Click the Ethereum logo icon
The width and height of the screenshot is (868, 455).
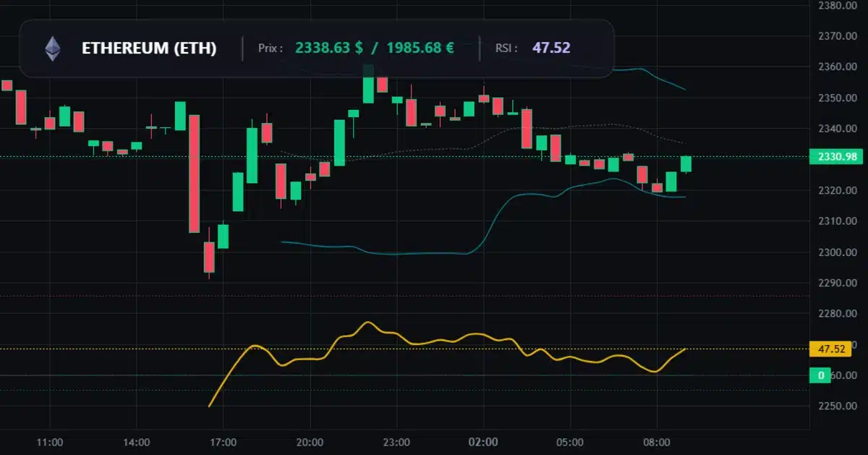click(51, 48)
